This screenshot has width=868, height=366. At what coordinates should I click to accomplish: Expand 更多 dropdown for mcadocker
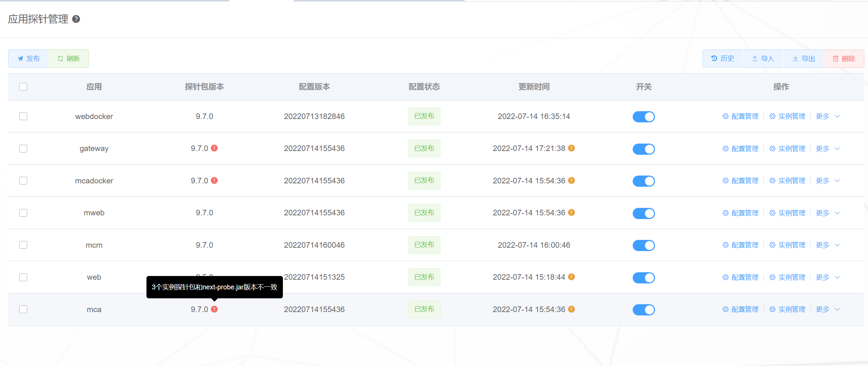pyautogui.click(x=828, y=181)
